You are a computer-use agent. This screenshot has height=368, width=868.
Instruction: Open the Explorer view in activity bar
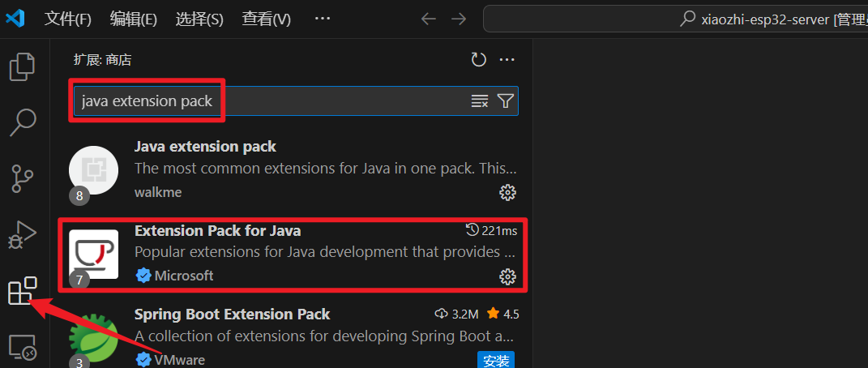pyautogui.click(x=23, y=67)
